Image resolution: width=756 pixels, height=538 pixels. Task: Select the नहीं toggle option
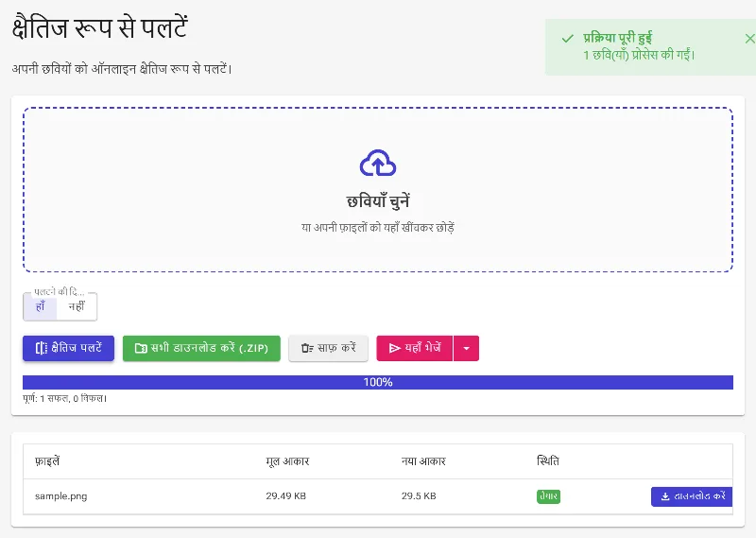[x=77, y=306]
